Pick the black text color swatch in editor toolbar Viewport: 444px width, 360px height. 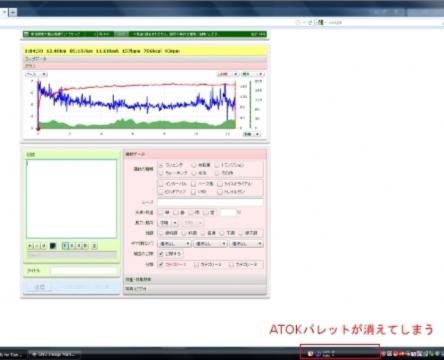53,246
